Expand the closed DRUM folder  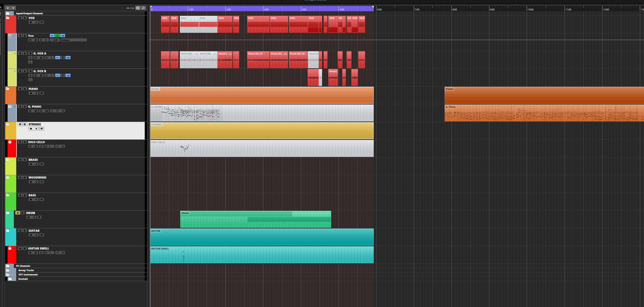8,213
